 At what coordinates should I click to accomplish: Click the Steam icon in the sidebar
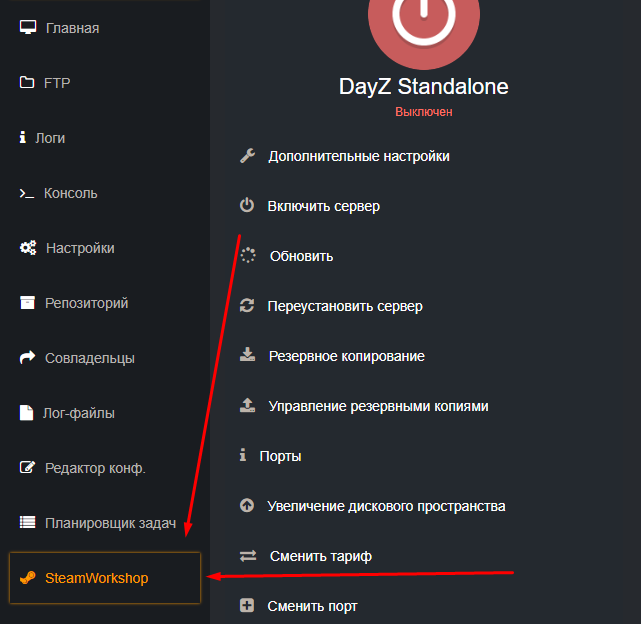click(x=28, y=578)
